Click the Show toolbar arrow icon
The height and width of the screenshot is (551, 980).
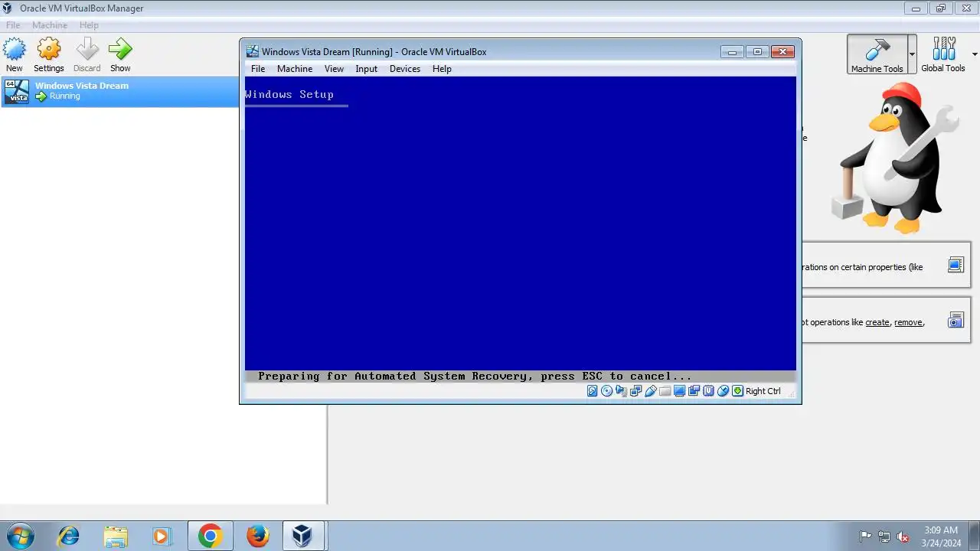coord(120,51)
